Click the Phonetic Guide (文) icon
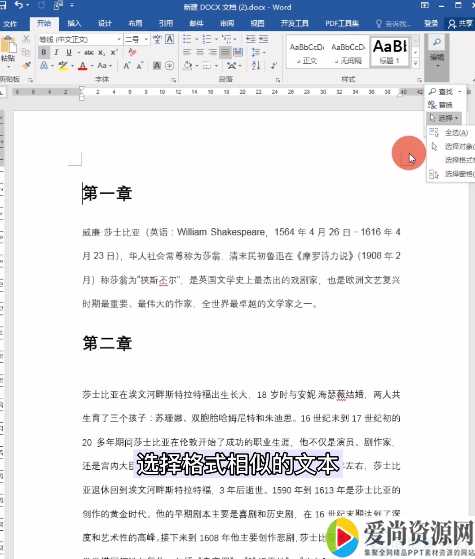 (157, 39)
